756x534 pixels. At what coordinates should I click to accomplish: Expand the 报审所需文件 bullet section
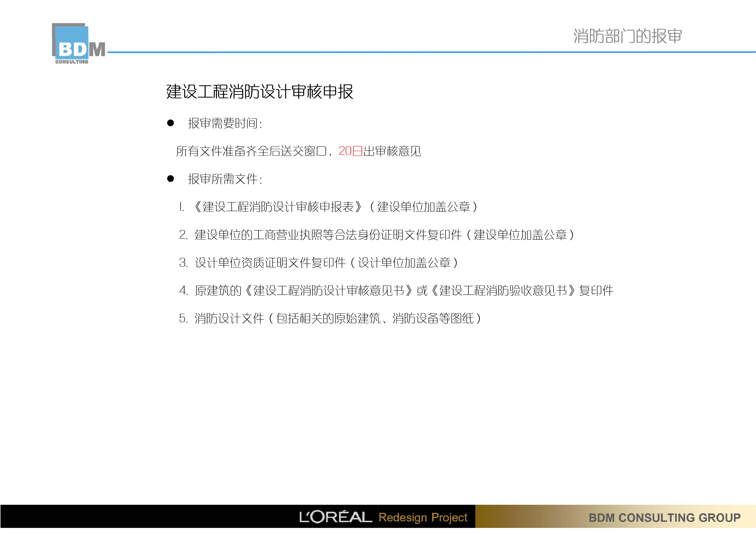click(227, 179)
